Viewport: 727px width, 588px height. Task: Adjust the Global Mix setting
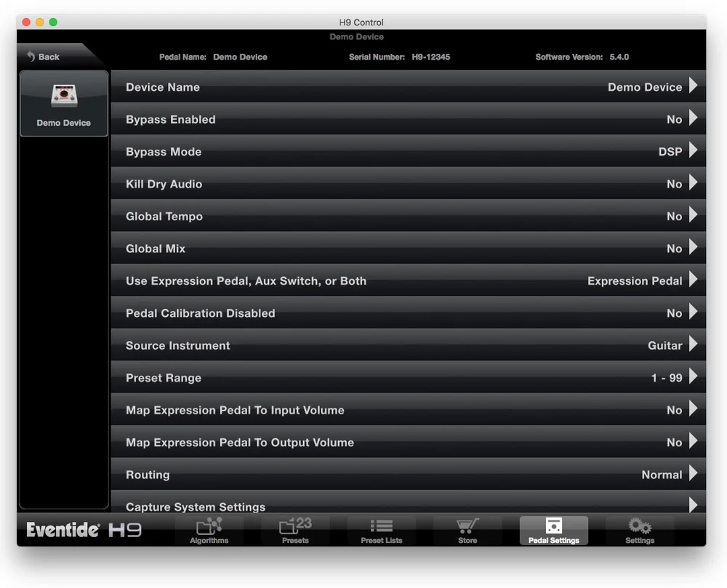point(407,249)
